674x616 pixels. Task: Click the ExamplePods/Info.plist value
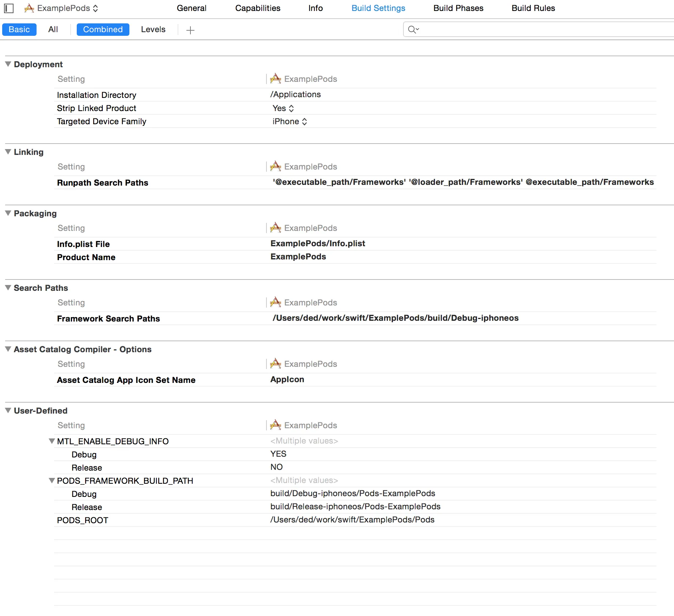318,244
